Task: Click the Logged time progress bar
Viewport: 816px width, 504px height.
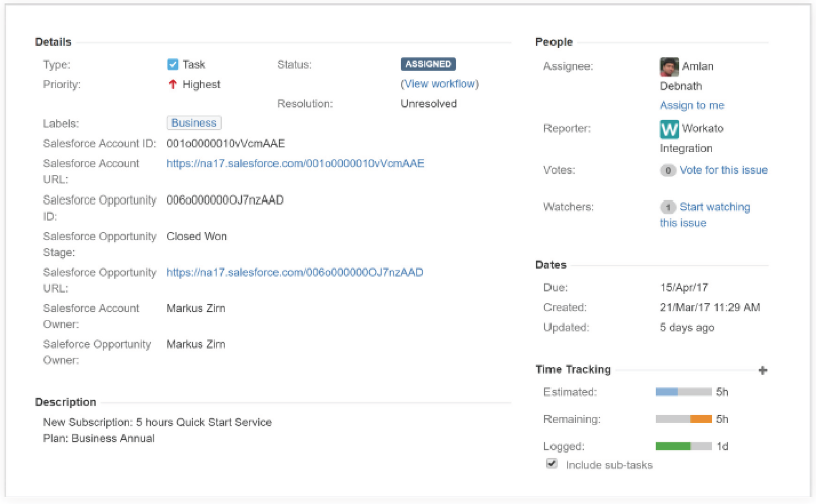Action: (683, 446)
